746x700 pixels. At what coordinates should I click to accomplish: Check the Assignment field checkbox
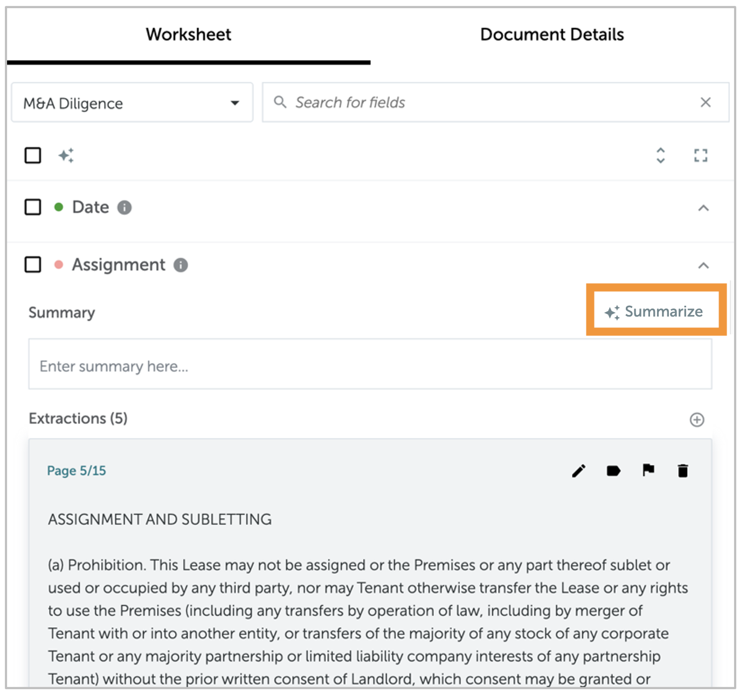(x=33, y=265)
